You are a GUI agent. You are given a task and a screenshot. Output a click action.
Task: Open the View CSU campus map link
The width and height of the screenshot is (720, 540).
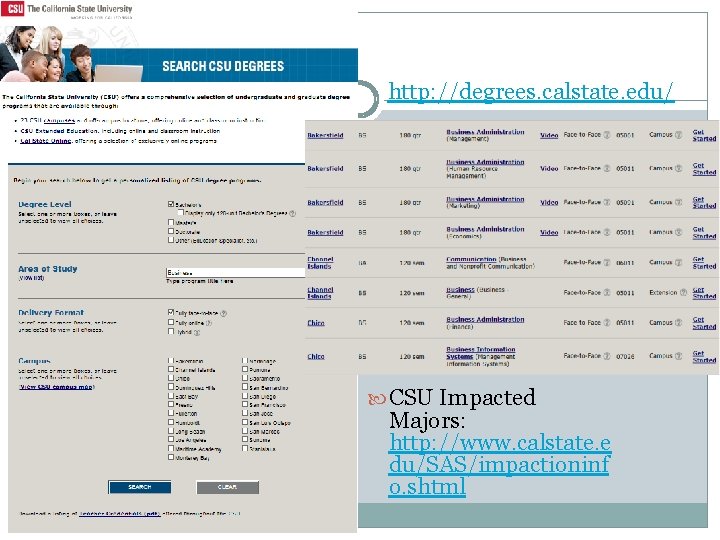(56, 387)
